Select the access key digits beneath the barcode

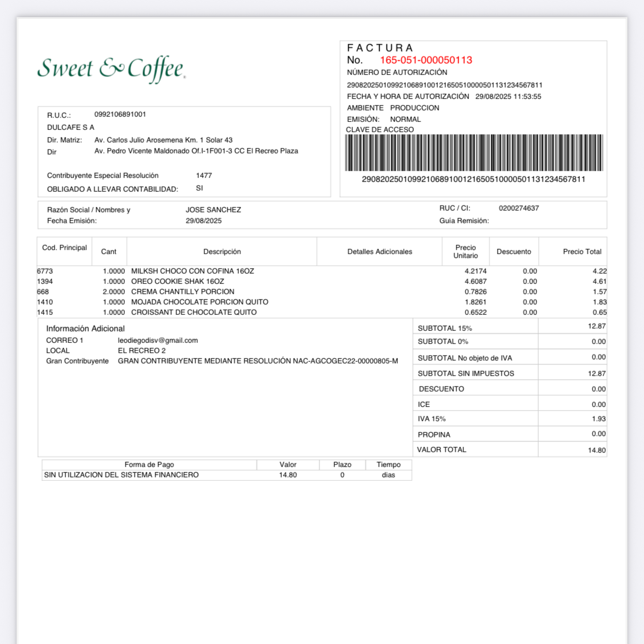[x=473, y=179]
